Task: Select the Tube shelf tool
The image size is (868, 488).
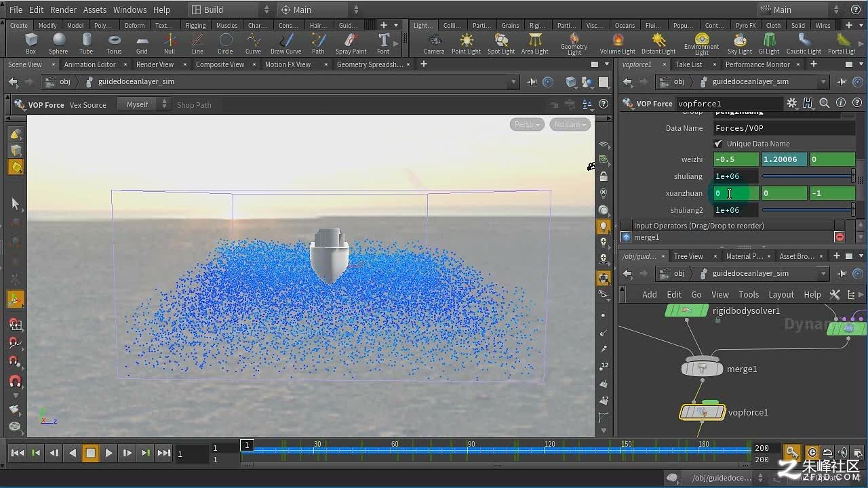Action: point(86,44)
